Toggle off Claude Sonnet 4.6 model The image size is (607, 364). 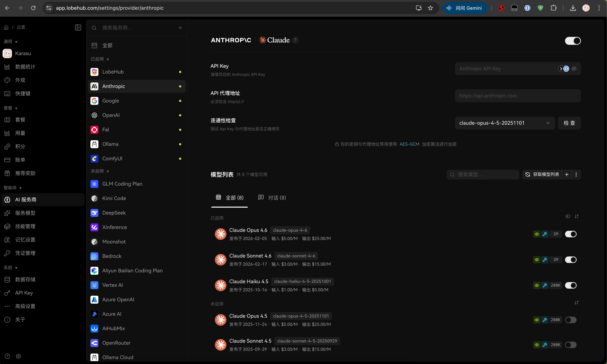tap(571, 260)
